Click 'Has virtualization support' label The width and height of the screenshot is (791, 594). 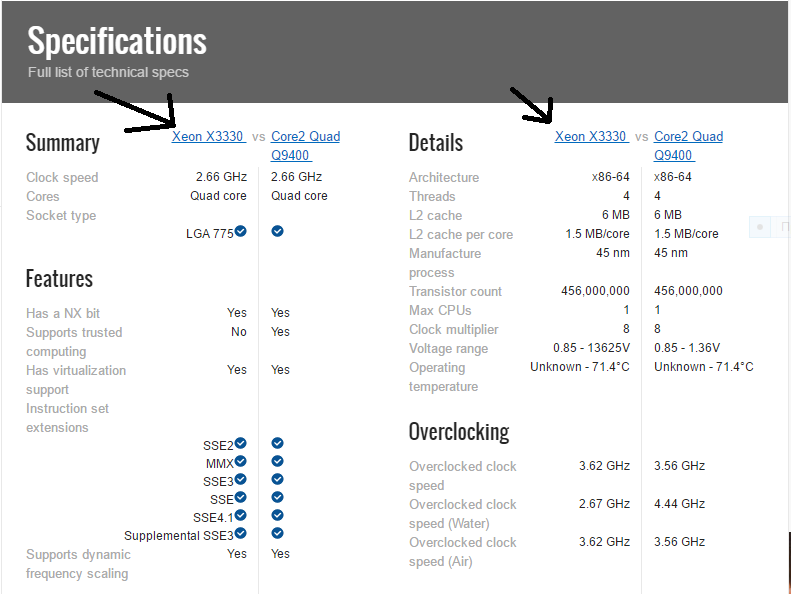[x=76, y=380]
